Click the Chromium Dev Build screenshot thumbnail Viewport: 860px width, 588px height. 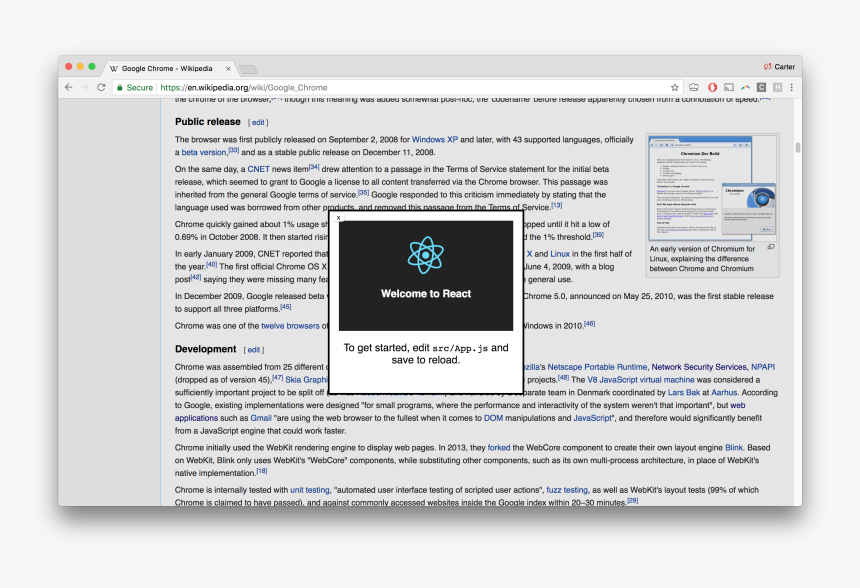[712, 188]
